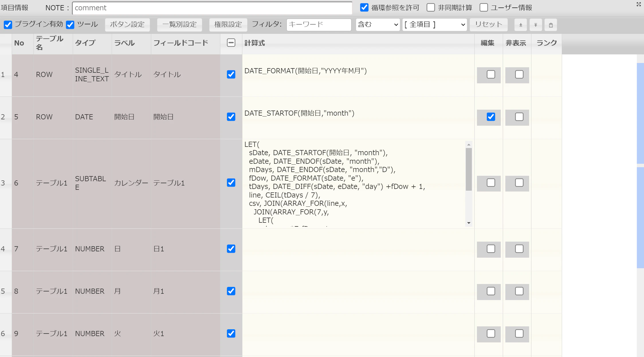
Task: Open the [ 全項目 ] filter dropdown
Action: point(435,25)
